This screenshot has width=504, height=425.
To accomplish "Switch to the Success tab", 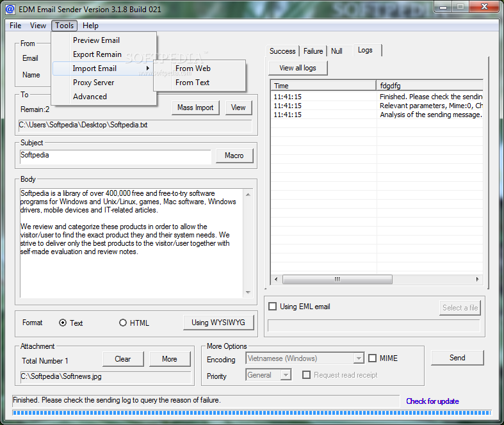I will coord(282,51).
